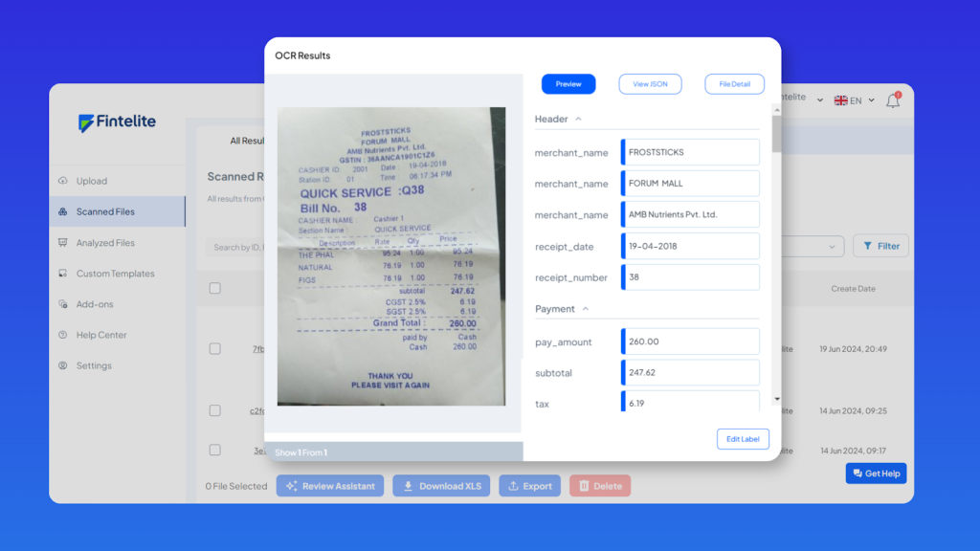Open the EN language dropdown
980x551 pixels.
click(x=854, y=100)
